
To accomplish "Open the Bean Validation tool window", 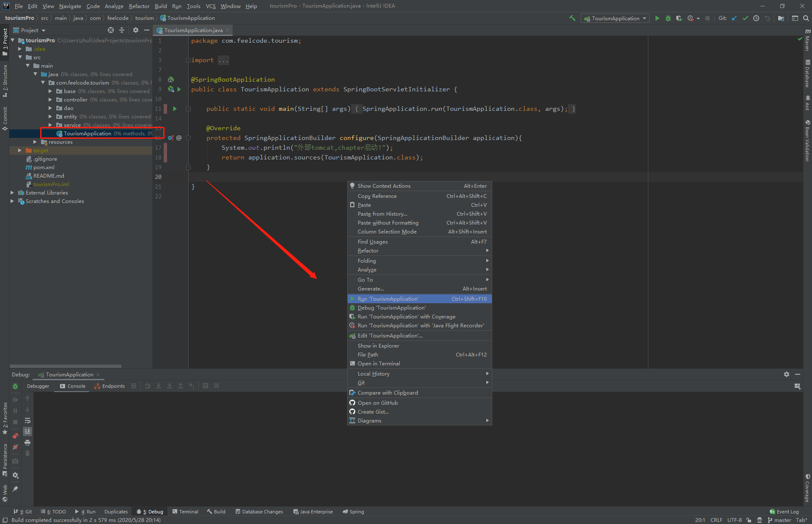I will pyautogui.click(x=807, y=140).
